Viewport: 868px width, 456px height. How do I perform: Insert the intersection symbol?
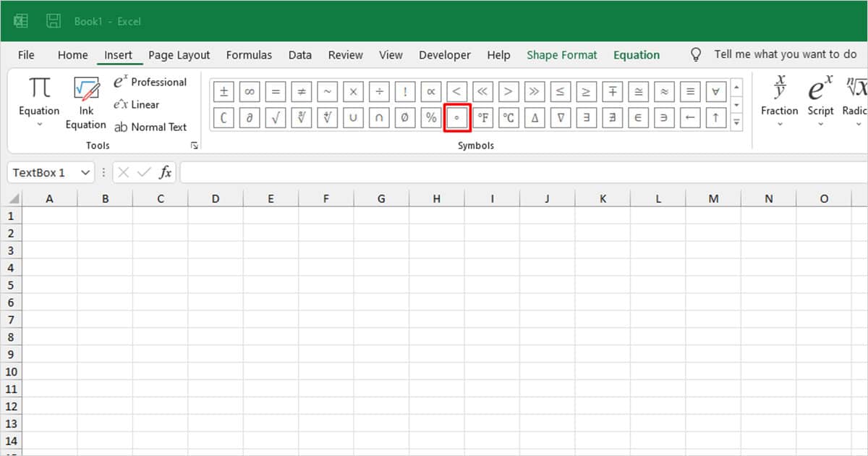(x=379, y=117)
